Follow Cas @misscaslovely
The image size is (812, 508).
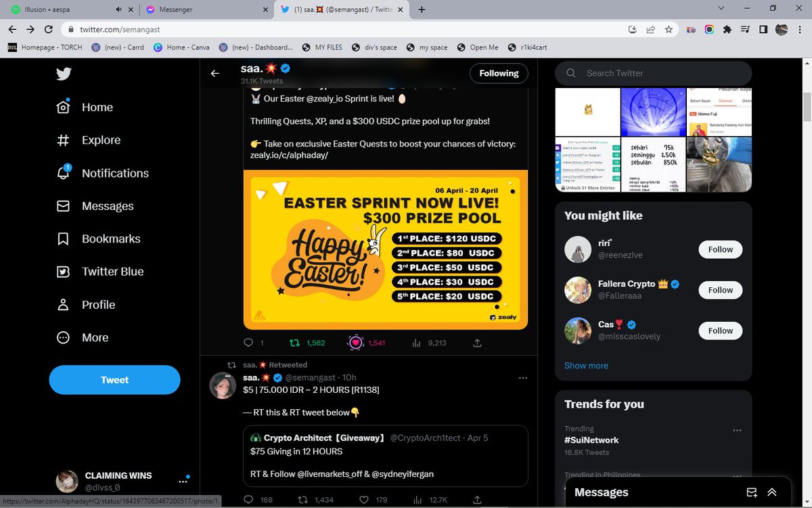click(721, 331)
